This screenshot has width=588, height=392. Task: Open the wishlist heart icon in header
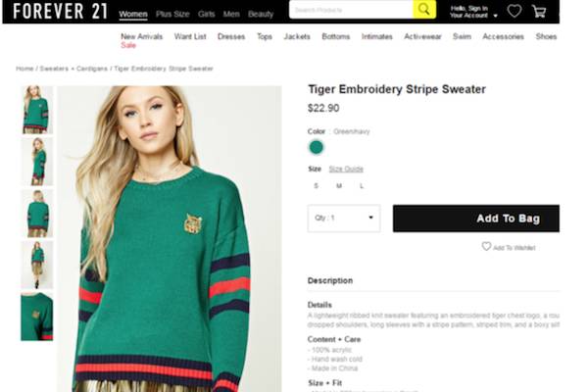coord(514,11)
